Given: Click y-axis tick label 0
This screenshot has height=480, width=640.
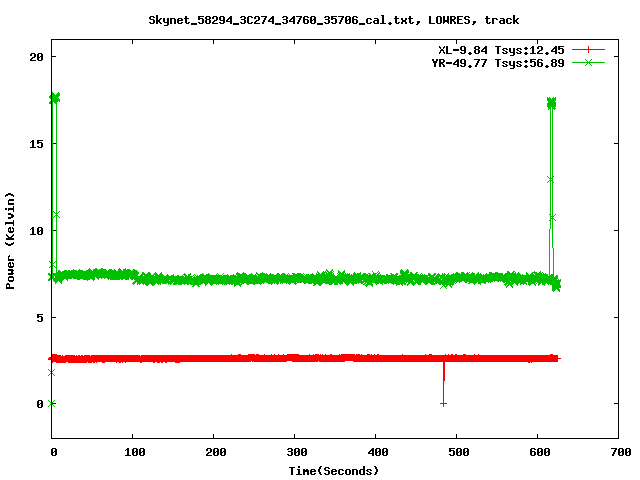Looking at the screenshot, I should click(x=40, y=404).
